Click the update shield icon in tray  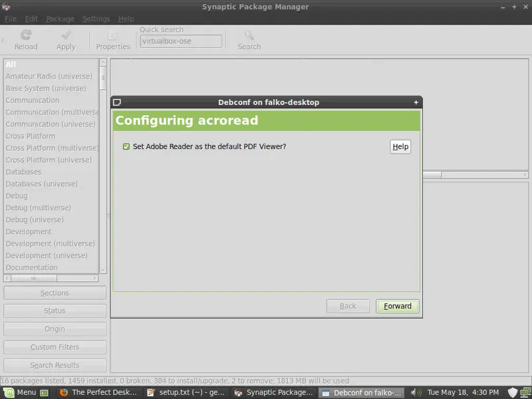[512, 392]
